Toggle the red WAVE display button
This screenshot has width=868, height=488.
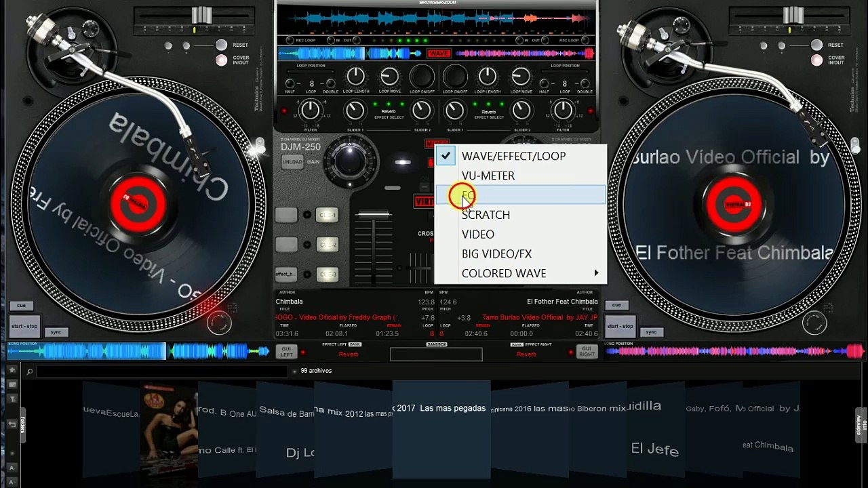pyautogui.click(x=439, y=54)
